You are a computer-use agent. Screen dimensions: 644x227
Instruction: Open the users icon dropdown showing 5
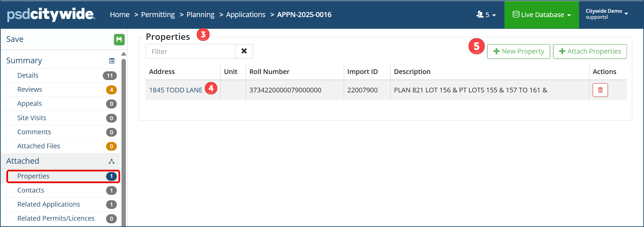click(x=486, y=15)
